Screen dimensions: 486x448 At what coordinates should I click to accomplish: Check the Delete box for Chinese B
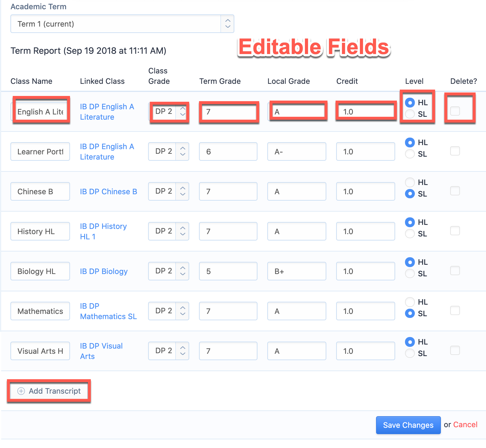(x=455, y=191)
